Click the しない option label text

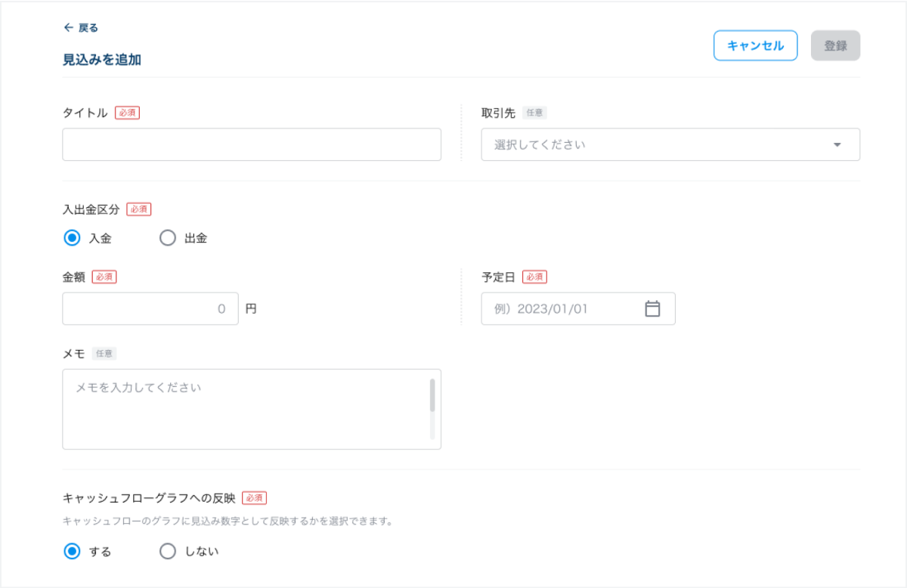[x=202, y=551]
